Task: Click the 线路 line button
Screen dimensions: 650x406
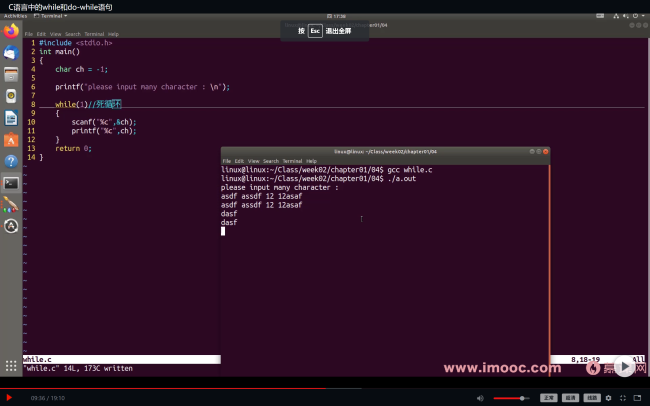Action: pos(592,398)
